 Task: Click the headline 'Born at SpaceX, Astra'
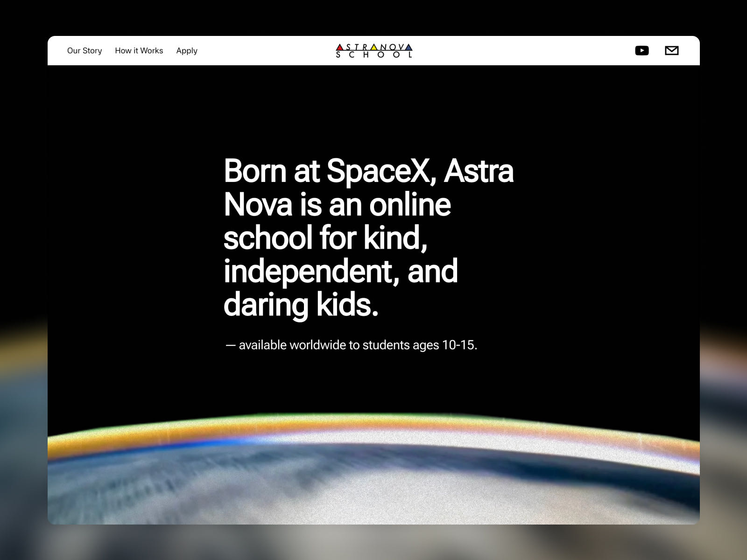click(369, 171)
